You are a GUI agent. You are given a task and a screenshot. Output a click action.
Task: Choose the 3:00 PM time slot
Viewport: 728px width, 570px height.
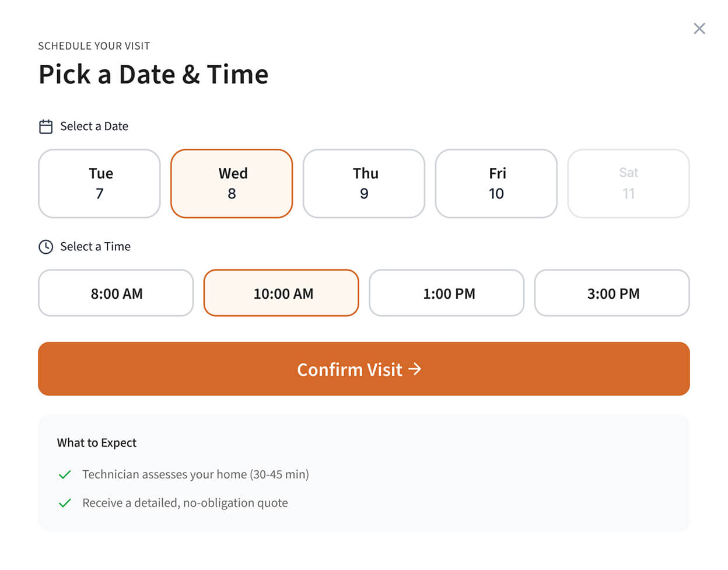click(x=612, y=293)
